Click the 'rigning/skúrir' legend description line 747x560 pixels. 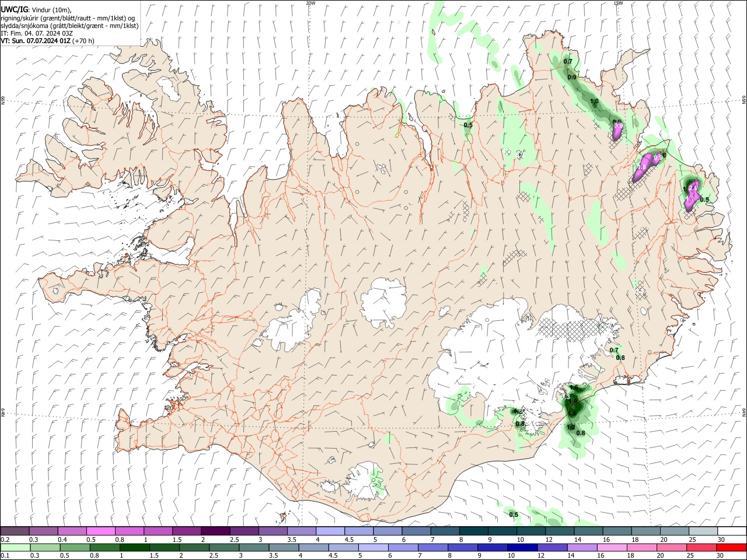click(68, 18)
